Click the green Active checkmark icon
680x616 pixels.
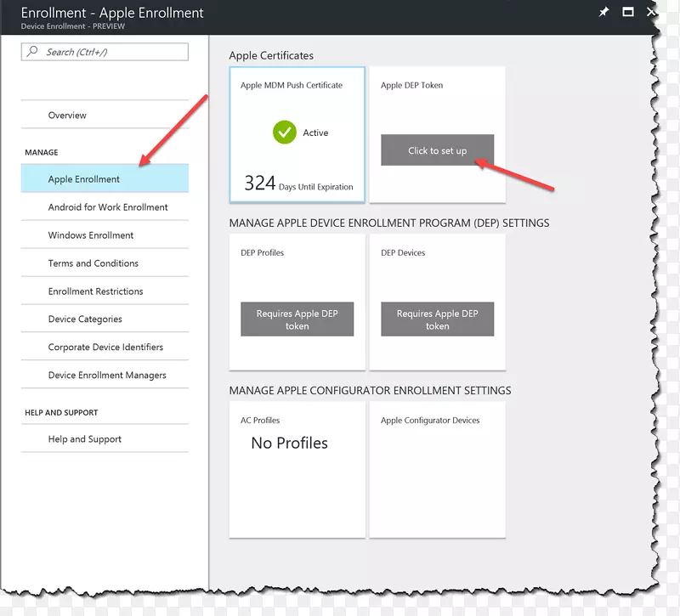tap(284, 133)
